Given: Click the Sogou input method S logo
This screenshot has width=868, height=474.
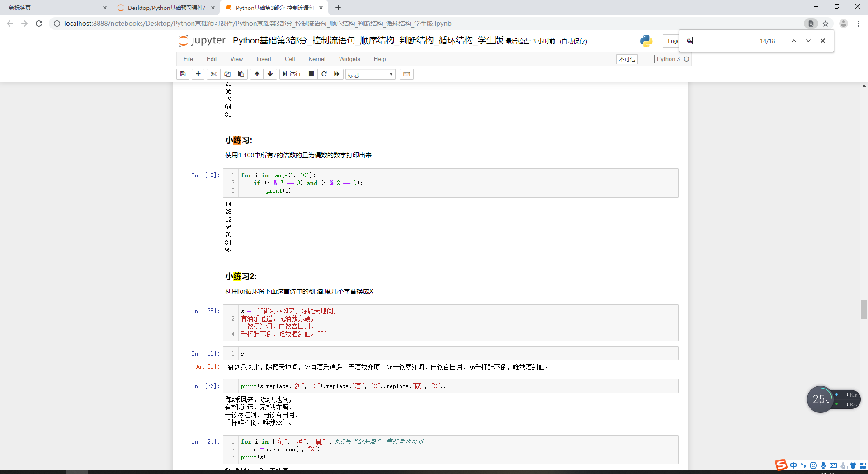Looking at the screenshot, I should click(x=781, y=465).
